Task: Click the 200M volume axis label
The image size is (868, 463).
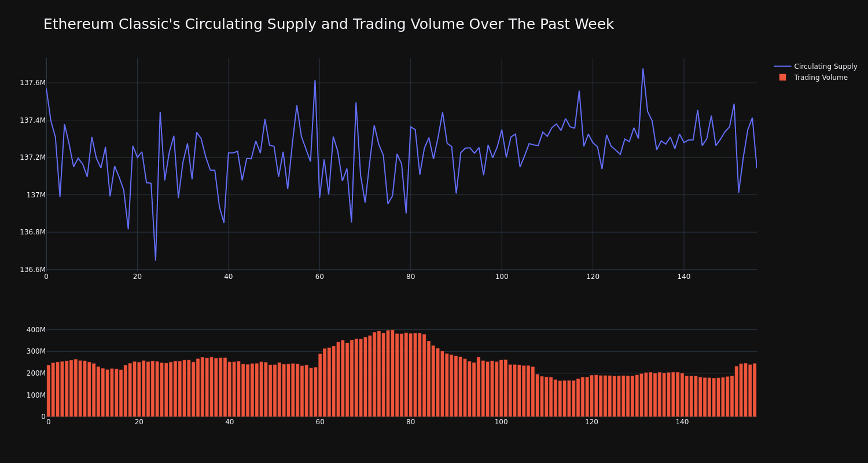Action: point(36,373)
